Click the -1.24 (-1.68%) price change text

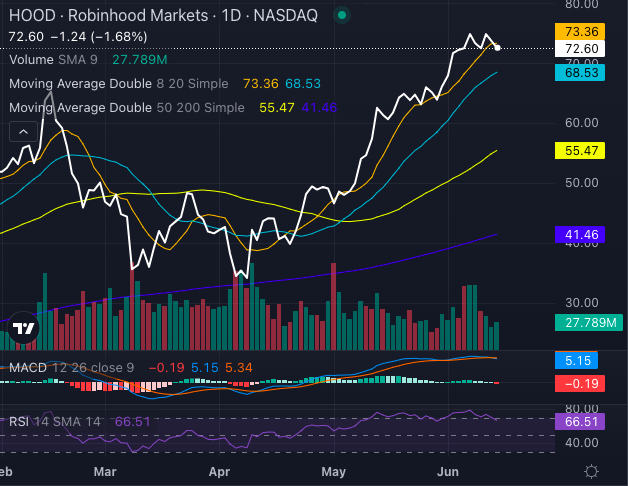coord(99,37)
